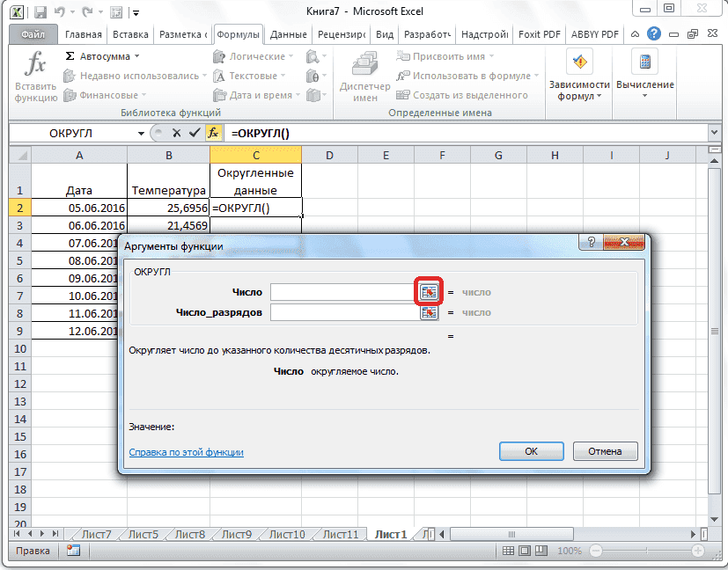Confirm the formula with the checkmark icon
The height and width of the screenshot is (570, 728).
coord(195,133)
